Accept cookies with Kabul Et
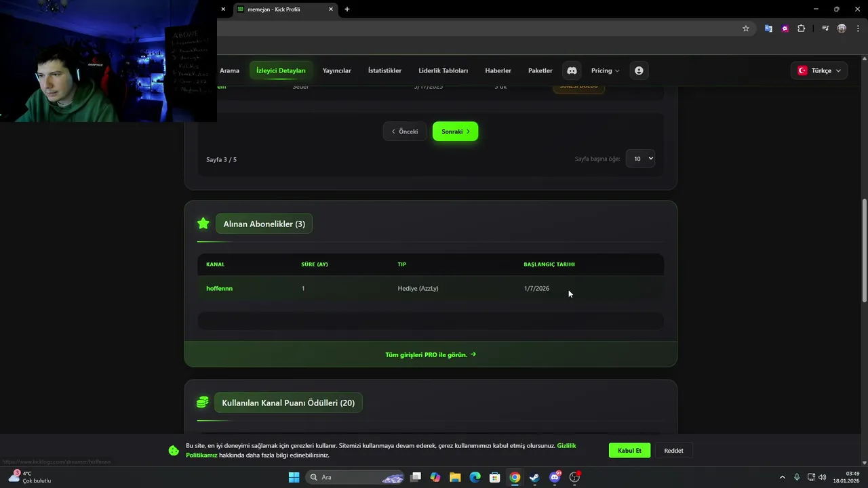 click(x=629, y=450)
